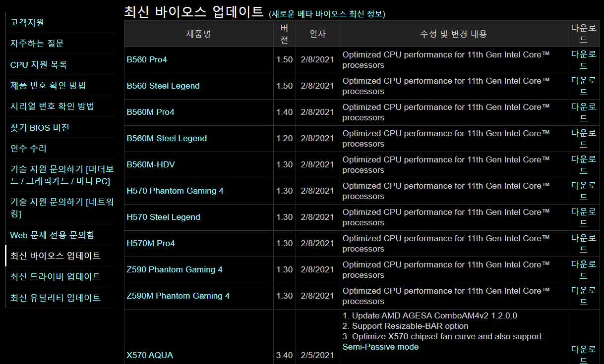The height and width of the screenshot is (364, 604).
Task: Open 새로운 베타 바이오스 최신 정보 link
Action: coord(327,14)
